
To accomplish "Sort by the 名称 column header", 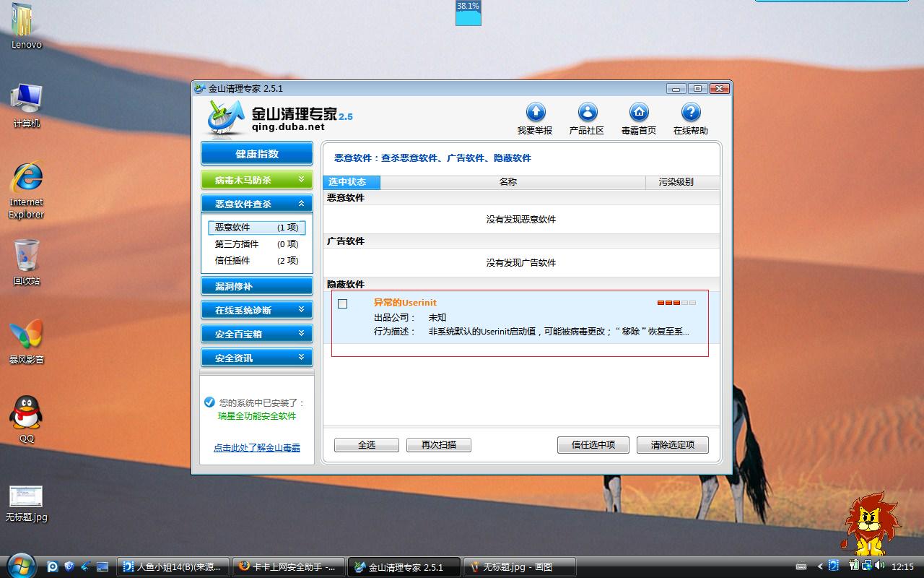I will [513, 182].
